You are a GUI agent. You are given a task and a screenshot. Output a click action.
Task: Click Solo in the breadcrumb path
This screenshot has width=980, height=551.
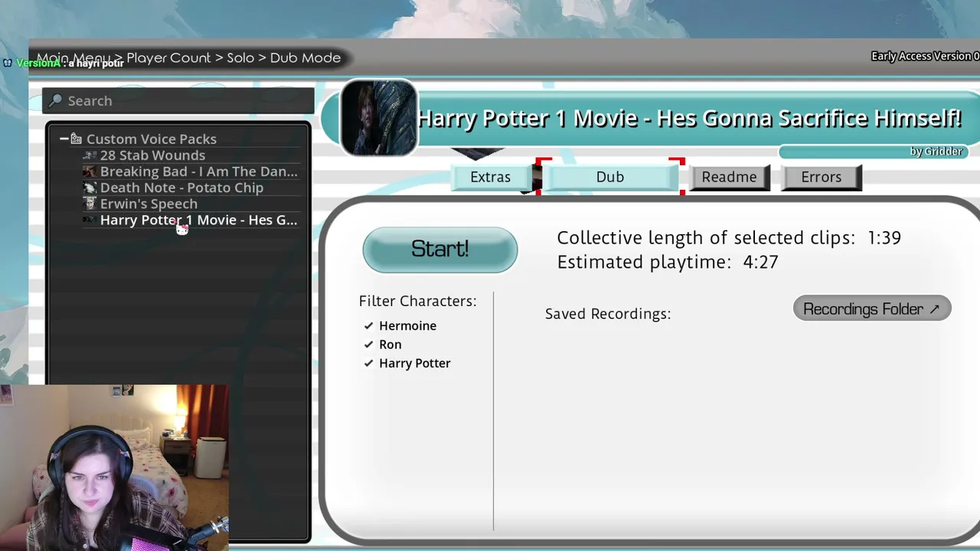[x=240, y=57]
